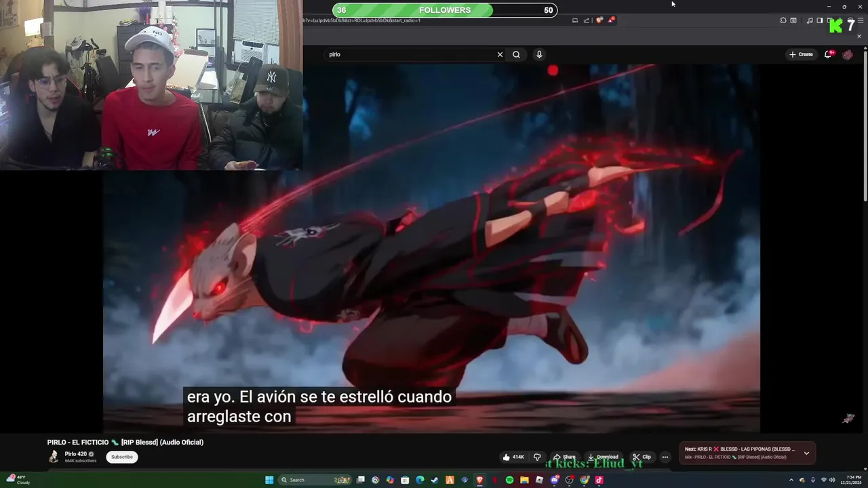This screenshot has height=488, width=868.
Task: Click the video title 'PIRLO - EL FICTICIO'
Action: coord(125,442)
